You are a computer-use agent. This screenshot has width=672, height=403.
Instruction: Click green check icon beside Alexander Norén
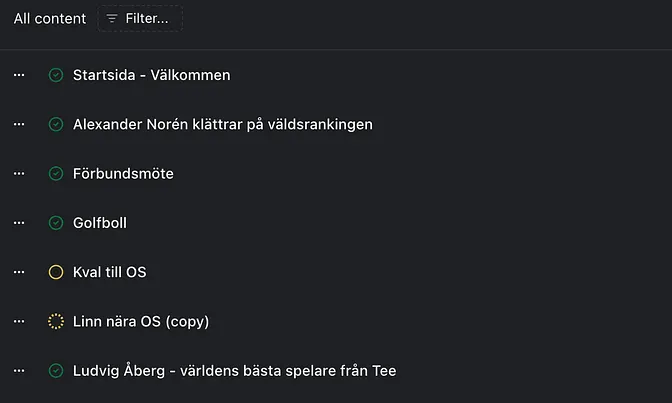coord(56,124)
